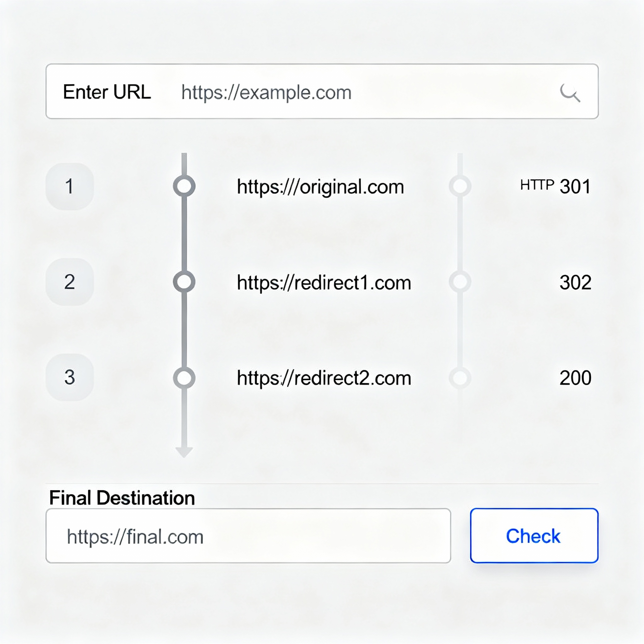Click faded status node next to 200

[x=460, y=378]
